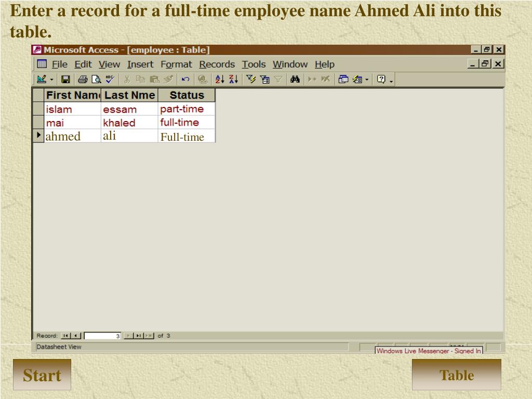The image size is (532, 399).
Task: Copy with the toolbar copy icon
Action: click(140, 79)
